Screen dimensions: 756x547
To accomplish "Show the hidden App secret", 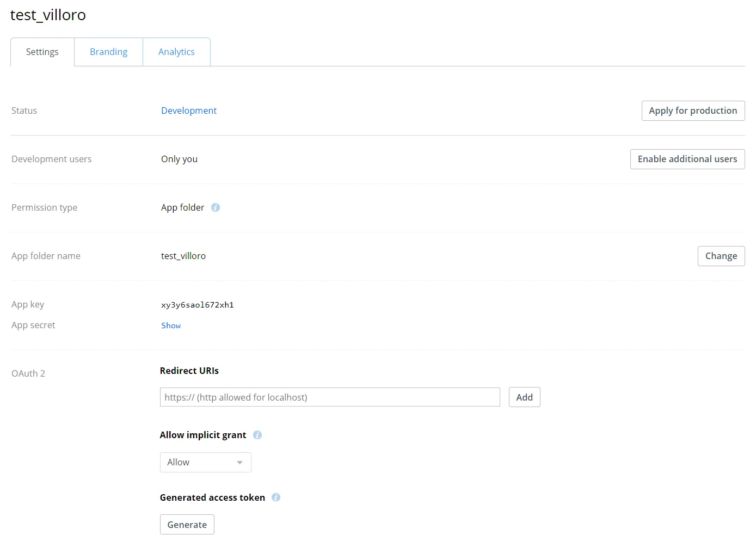I will [x=170, y=325].
